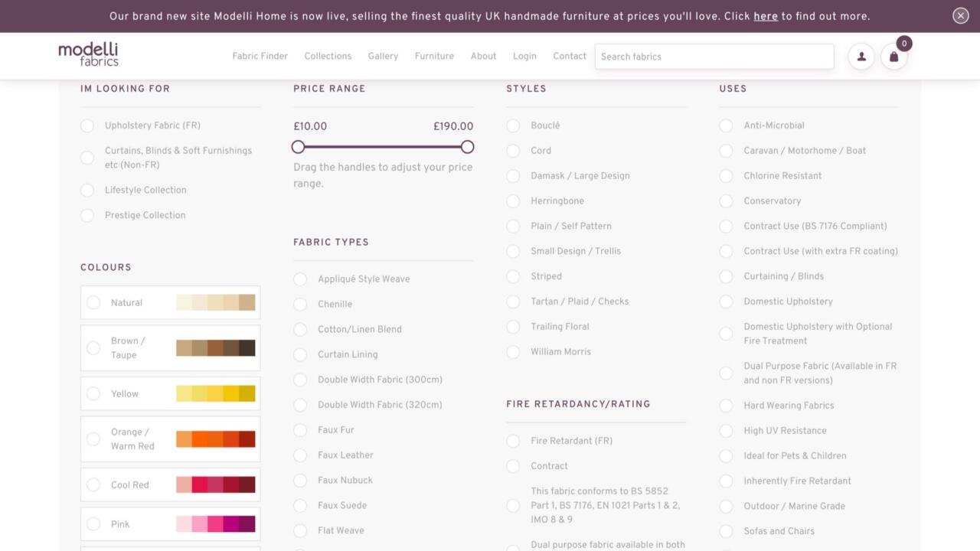Follow the 'here' link in banner

(766, 16)
